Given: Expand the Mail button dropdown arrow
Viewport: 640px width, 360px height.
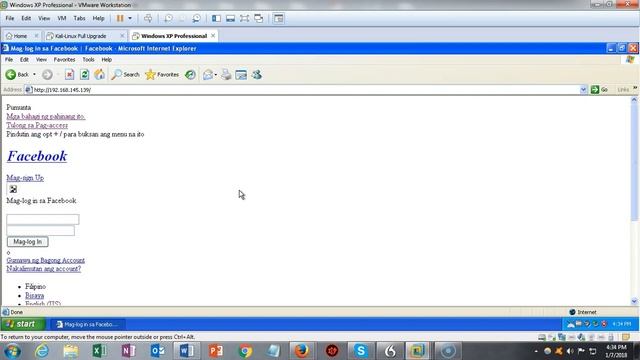Looking at the screenshot, I should [216, 75].
